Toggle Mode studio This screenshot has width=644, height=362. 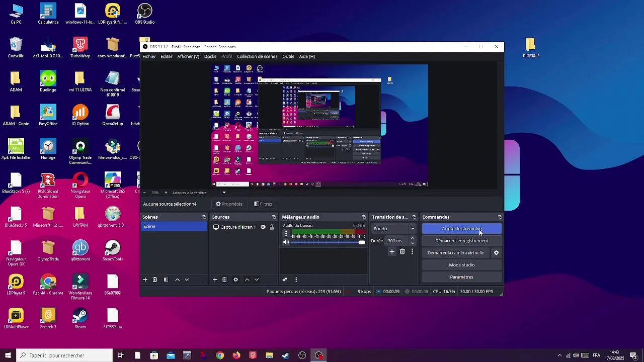(461, 265)
